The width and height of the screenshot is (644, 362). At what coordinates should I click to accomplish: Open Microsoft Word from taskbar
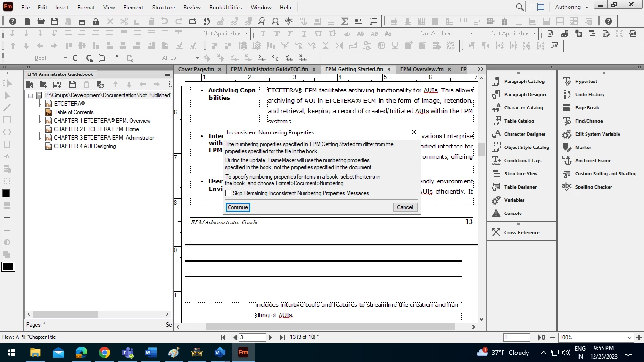[x=150, y=353]
